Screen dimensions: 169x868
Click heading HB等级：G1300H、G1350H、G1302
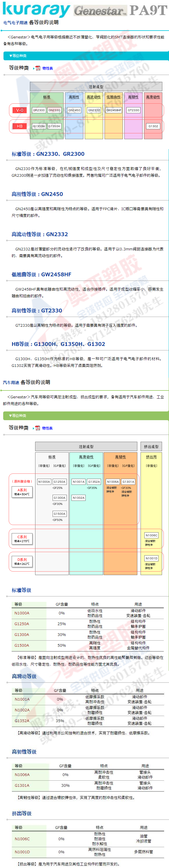tap(58, 344)
